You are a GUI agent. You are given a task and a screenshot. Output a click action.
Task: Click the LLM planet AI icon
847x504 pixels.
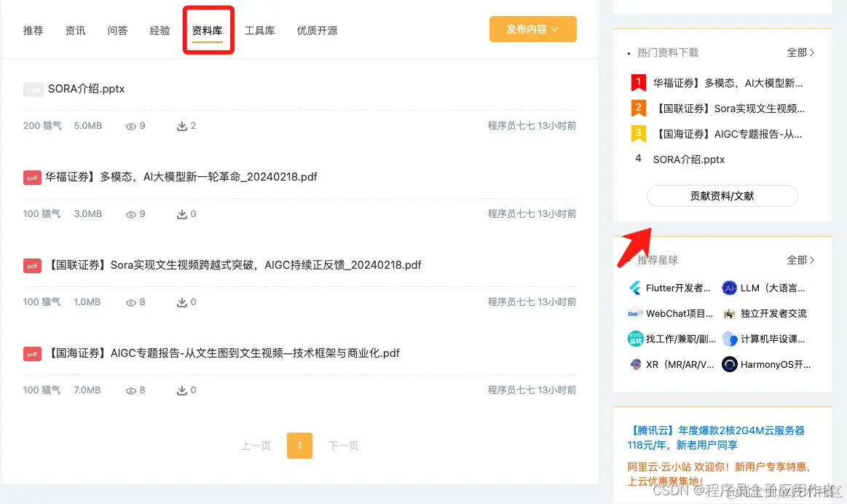729,288
